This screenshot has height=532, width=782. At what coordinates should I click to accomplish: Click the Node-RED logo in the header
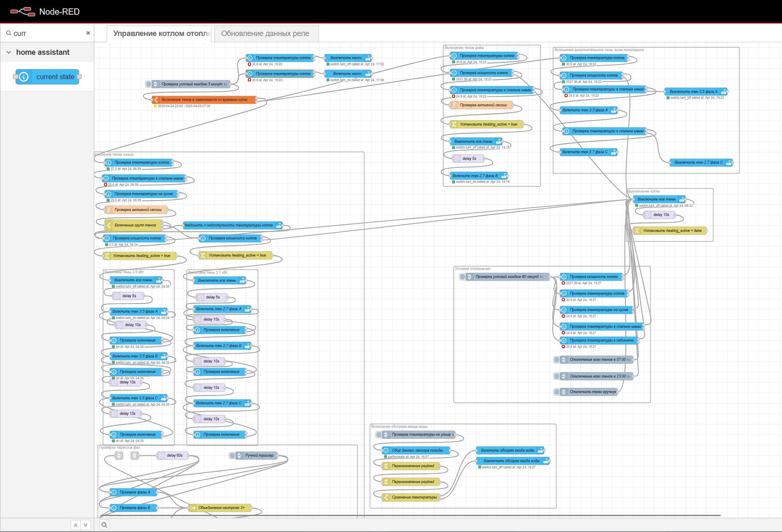point(23,12)
